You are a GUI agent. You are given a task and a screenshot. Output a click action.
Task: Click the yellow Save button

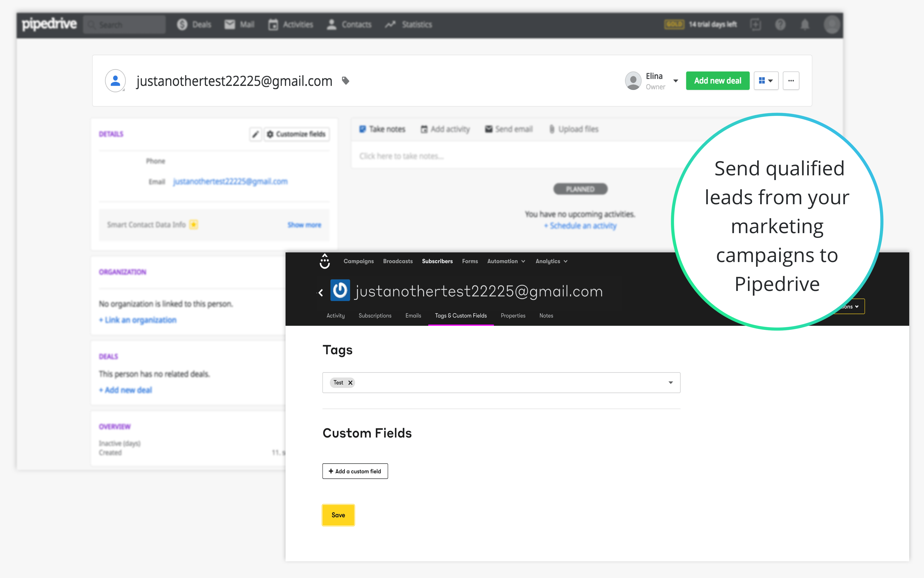click(338, 515)
